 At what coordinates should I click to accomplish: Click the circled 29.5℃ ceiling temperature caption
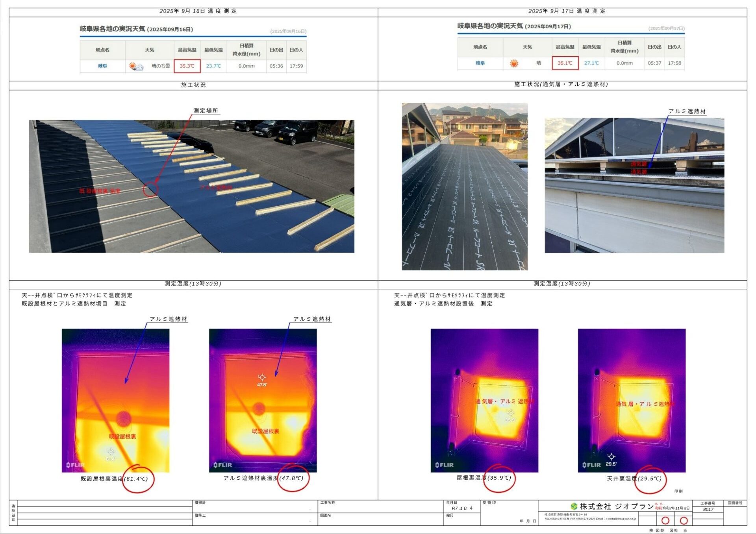tap(650, 479)
